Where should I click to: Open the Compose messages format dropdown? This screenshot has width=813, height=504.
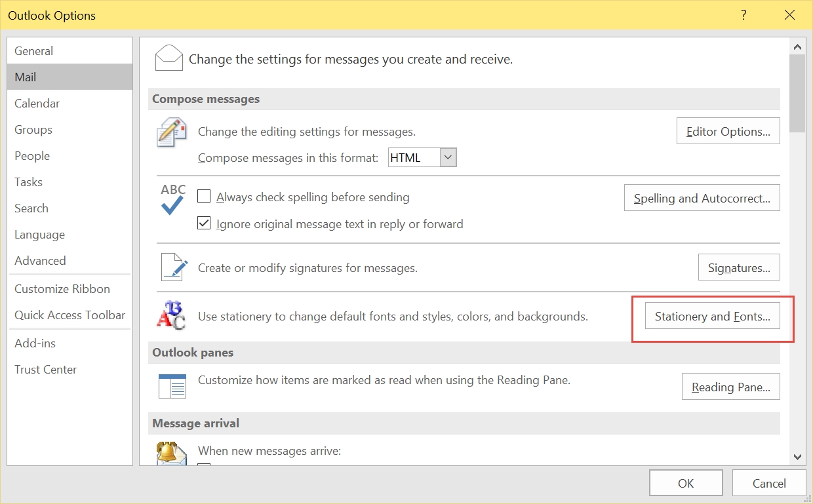[448, 157]
